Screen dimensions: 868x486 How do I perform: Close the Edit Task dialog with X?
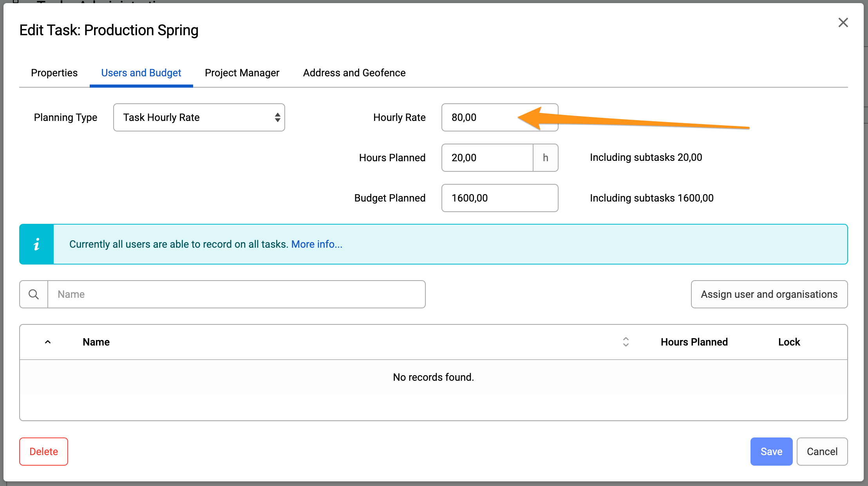[x=843, y=23]
